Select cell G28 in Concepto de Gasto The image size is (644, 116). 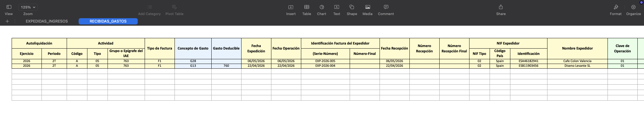coord(193,61)
